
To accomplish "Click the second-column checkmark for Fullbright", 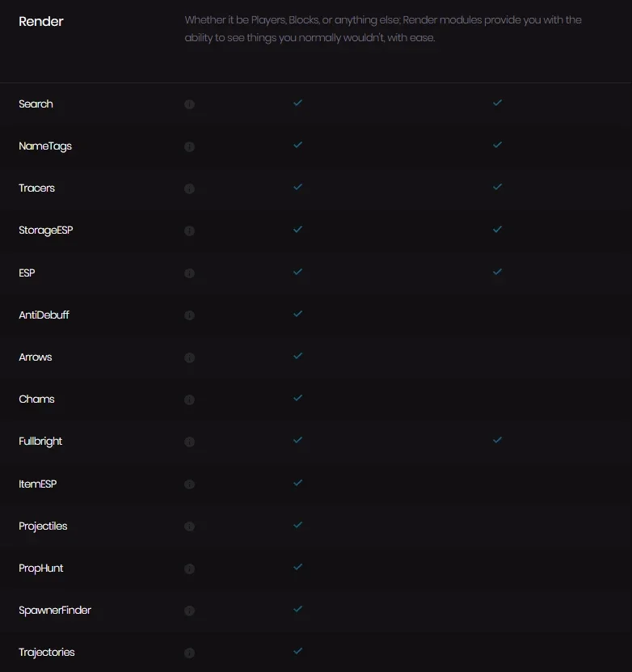I will point(497,440).
